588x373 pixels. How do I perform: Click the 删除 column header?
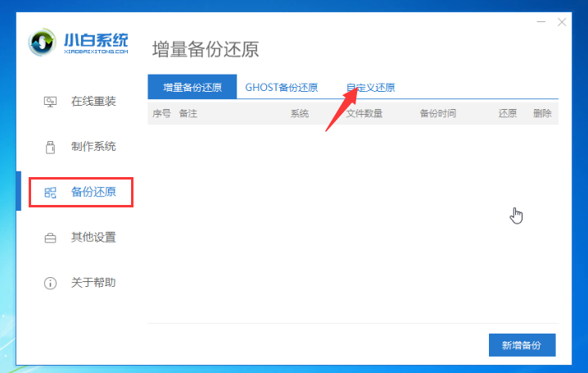[542, 113]
